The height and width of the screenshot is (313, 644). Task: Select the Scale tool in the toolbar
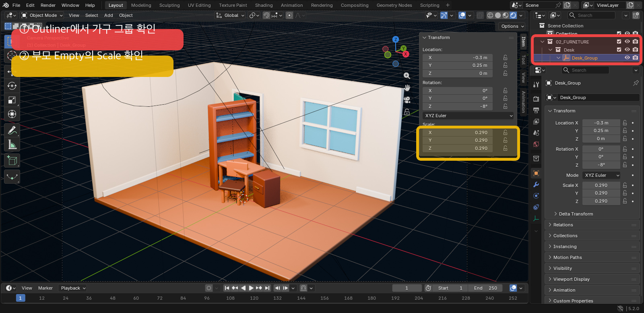pyautogui.click(x=12, y=100)
